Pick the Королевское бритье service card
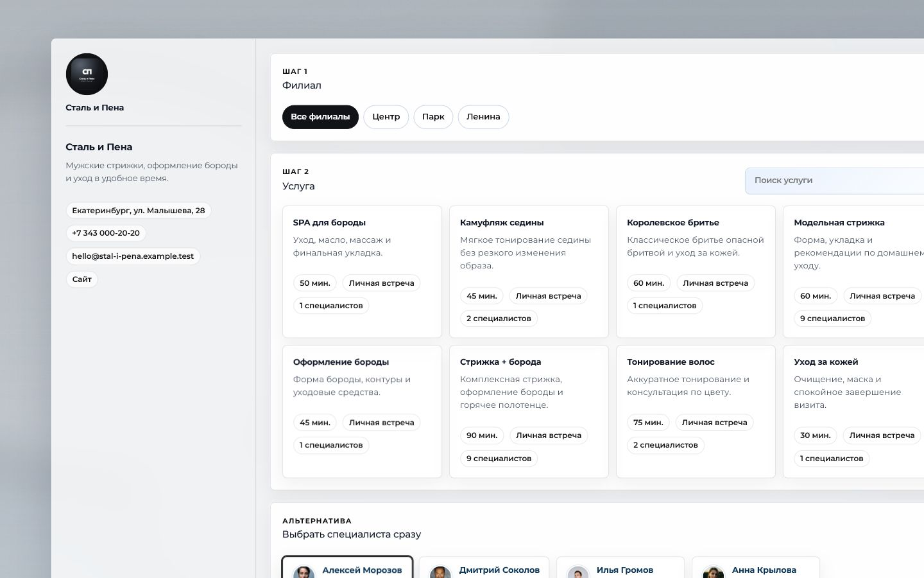The width and height of the screenshot is (924, 578). point(696,272)
